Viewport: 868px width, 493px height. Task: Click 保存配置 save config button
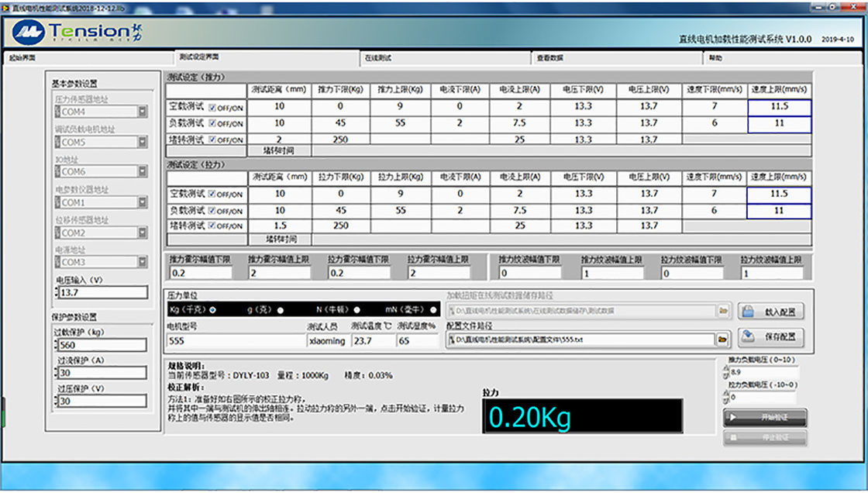770,337
